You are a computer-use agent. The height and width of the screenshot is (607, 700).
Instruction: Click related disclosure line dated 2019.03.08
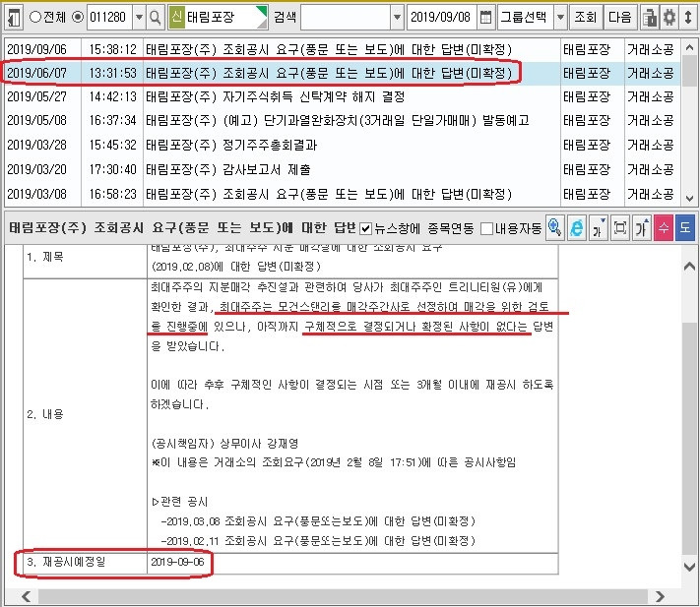coord(318,521)
